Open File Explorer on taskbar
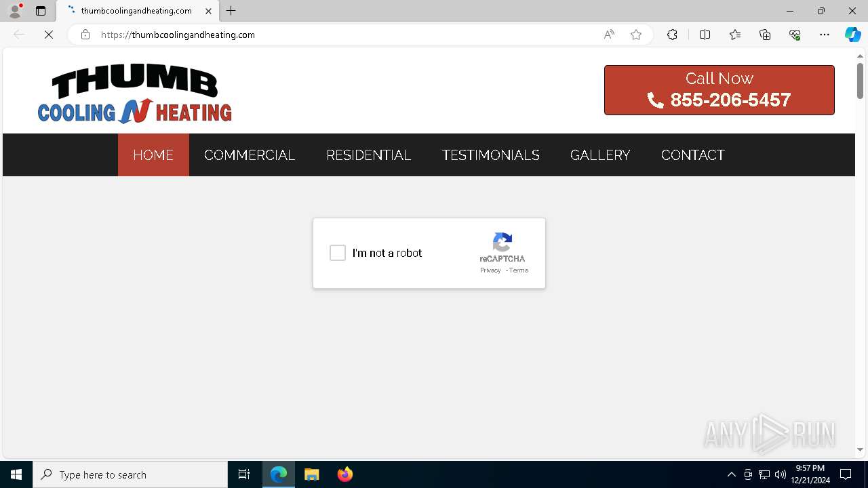The height and width of the screenshot is (488, 868). pyautogui.click(x=312, y=474)
